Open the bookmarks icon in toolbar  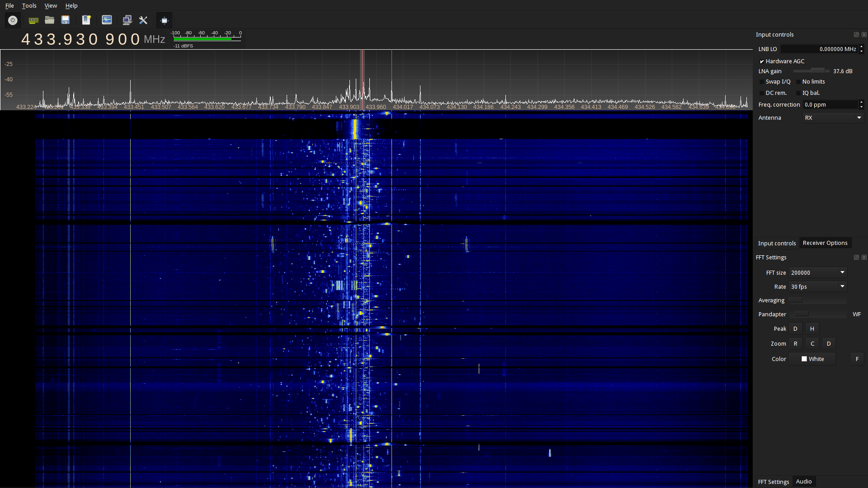86,20
